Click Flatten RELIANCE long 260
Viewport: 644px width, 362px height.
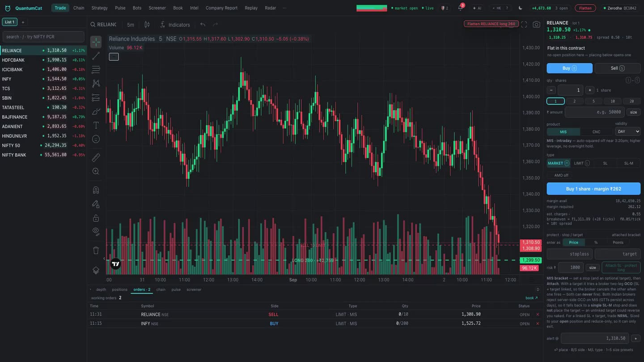coord(491,24)
